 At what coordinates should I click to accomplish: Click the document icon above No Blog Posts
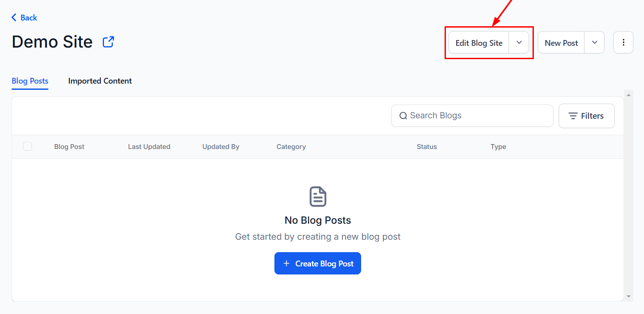click(x=318, y=197)
